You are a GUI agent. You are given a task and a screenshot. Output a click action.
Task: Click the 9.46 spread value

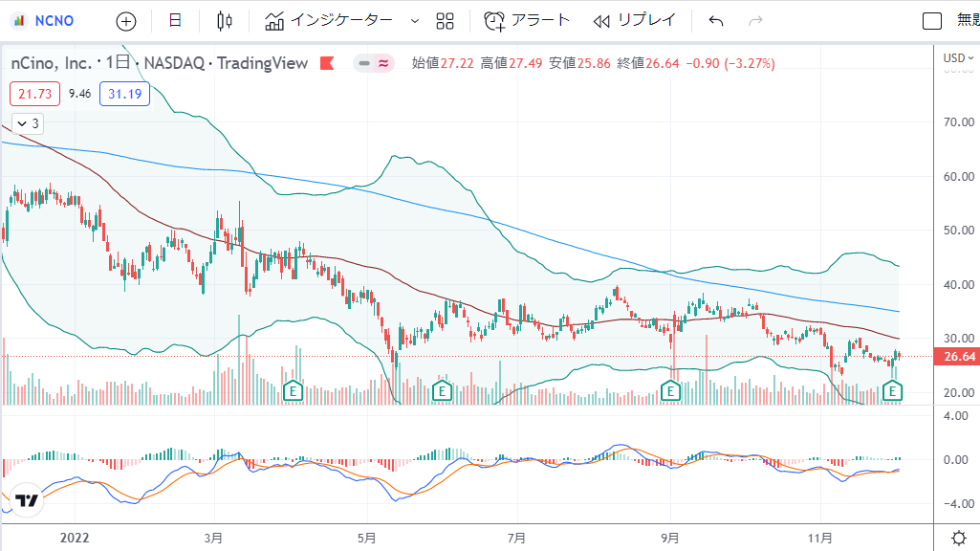pyautogui.click(x=80, y=94)
